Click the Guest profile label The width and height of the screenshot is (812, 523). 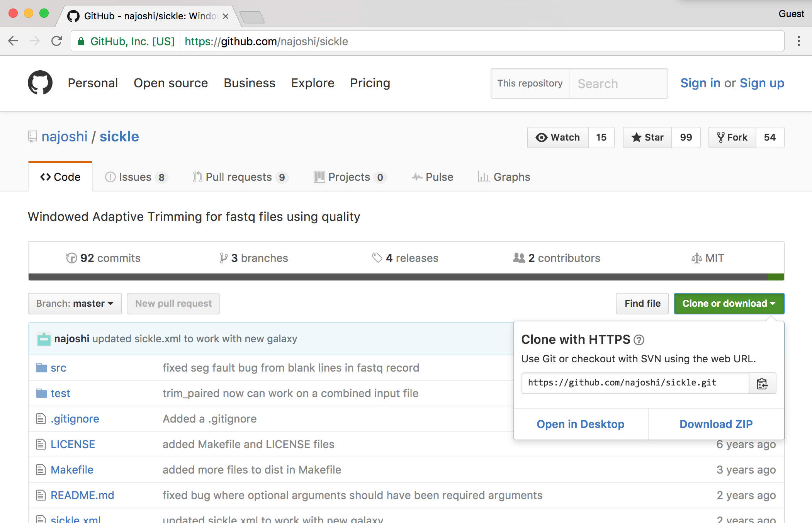[x=791, y=14]
